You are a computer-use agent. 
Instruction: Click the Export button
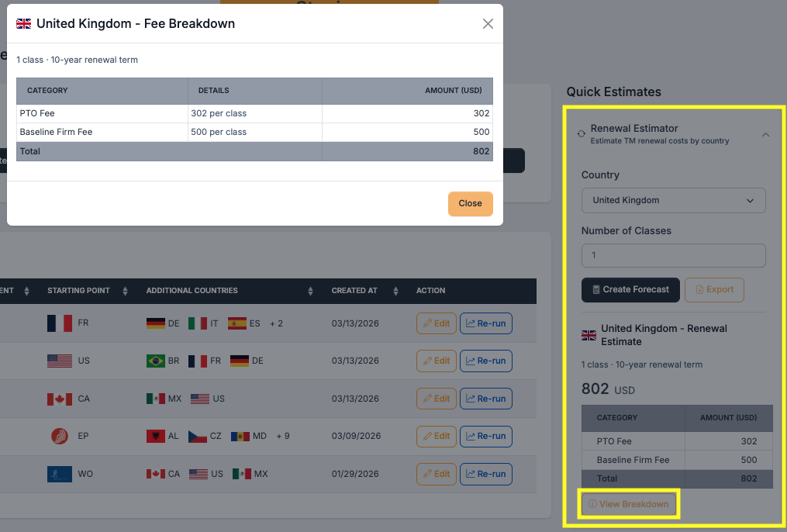tap(714, 289)
